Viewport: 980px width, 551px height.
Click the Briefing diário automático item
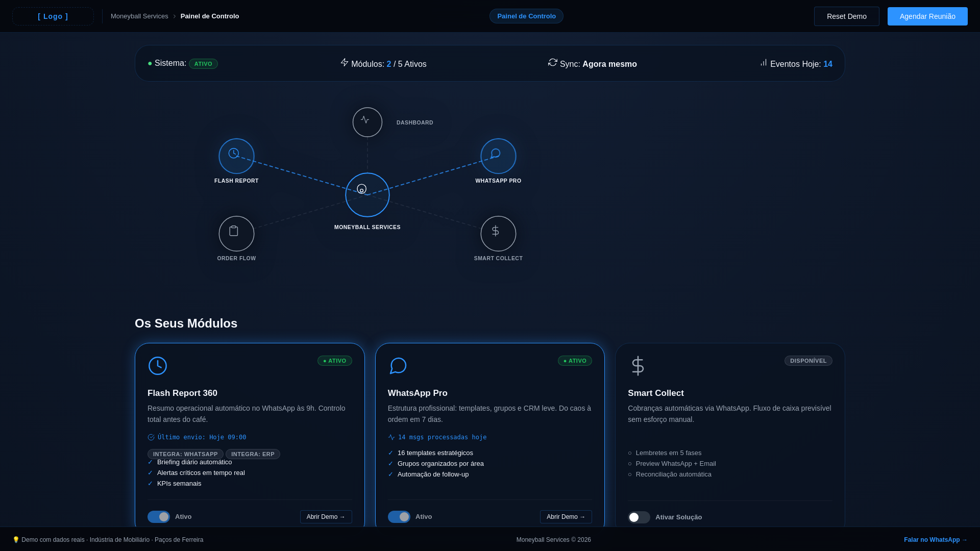click(194, 462)
